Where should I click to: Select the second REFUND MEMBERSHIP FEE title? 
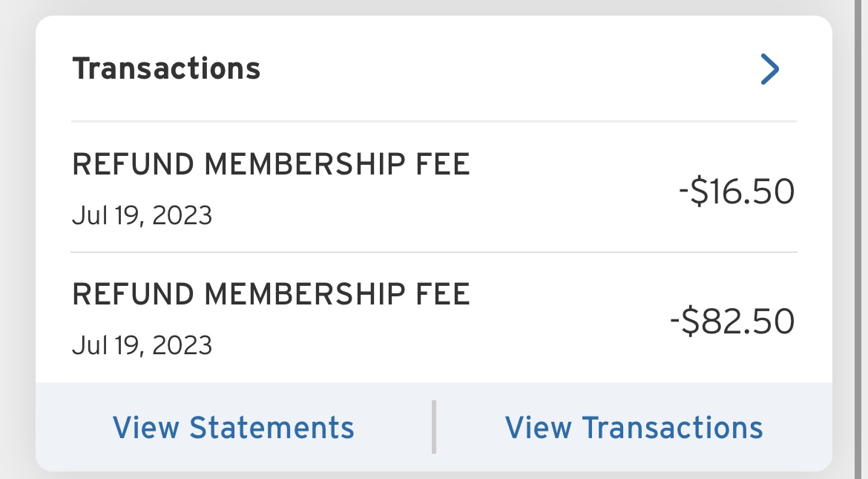[x=271, y=295]
